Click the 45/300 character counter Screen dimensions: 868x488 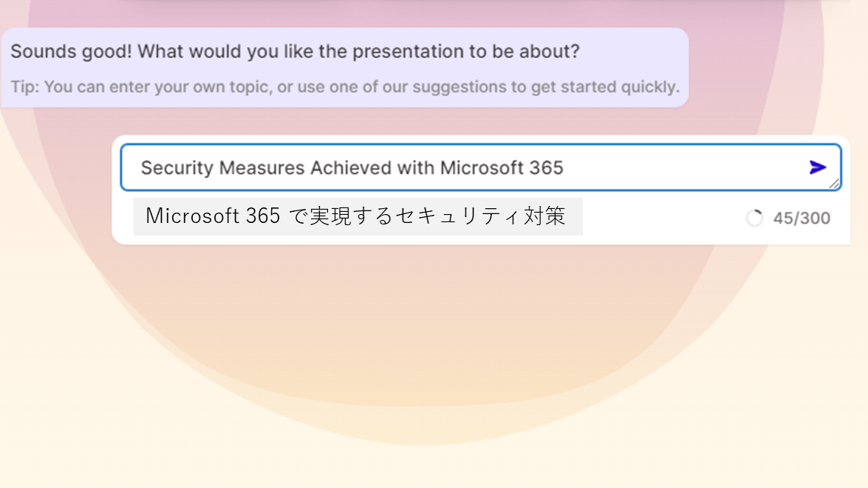click(x=802, y=218)
